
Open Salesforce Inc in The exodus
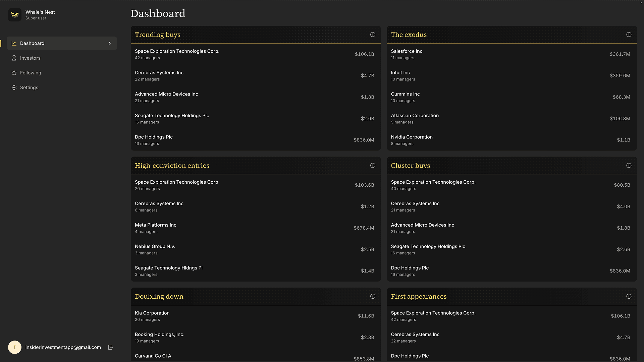512,54
